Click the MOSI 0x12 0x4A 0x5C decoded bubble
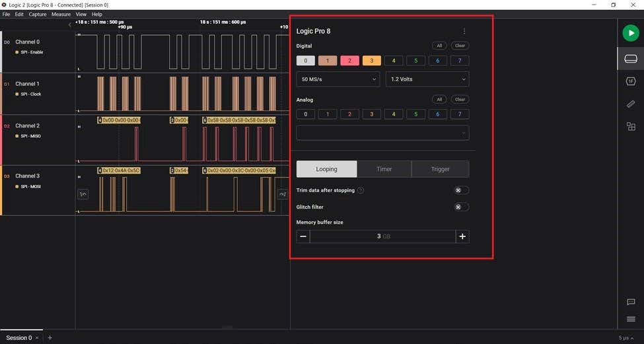The width and height of the screenshot is (644, 344). (x=119, y=170)
